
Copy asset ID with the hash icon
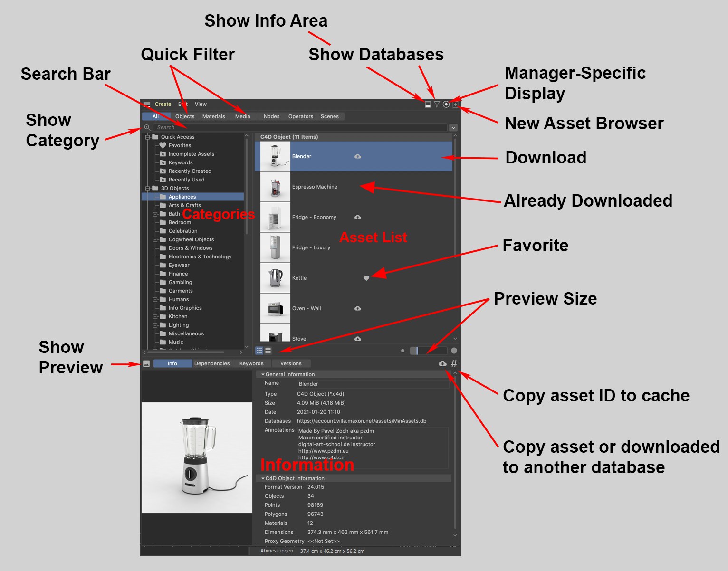tap(454, 363)
